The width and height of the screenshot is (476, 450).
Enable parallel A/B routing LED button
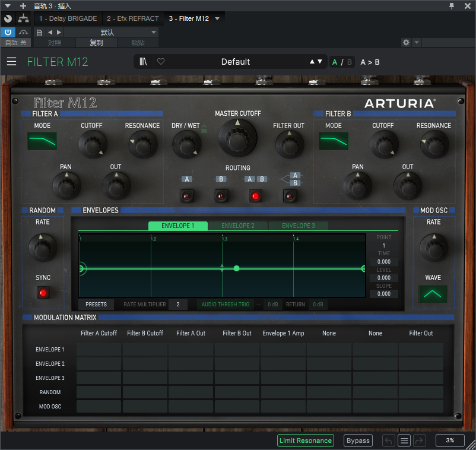click(290, 196)
